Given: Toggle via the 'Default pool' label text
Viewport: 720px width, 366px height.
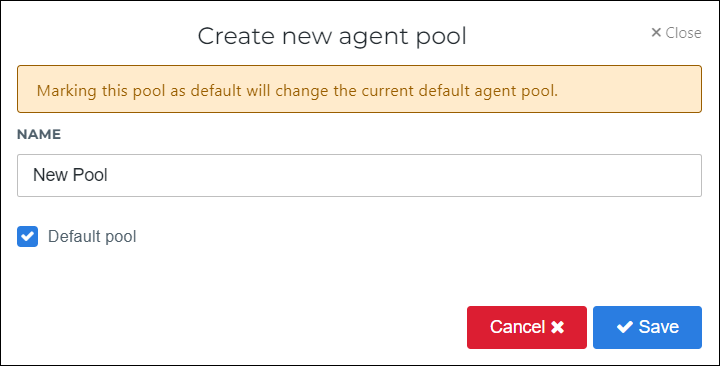Looking at the screenshot, I should click(92, 236).
